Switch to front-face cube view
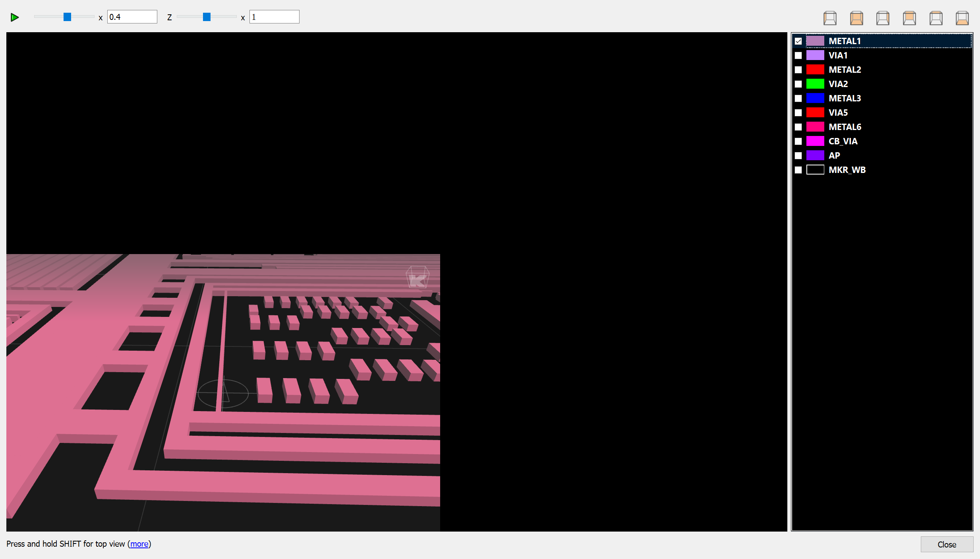980x559 pixels. (x=856, y=18)
